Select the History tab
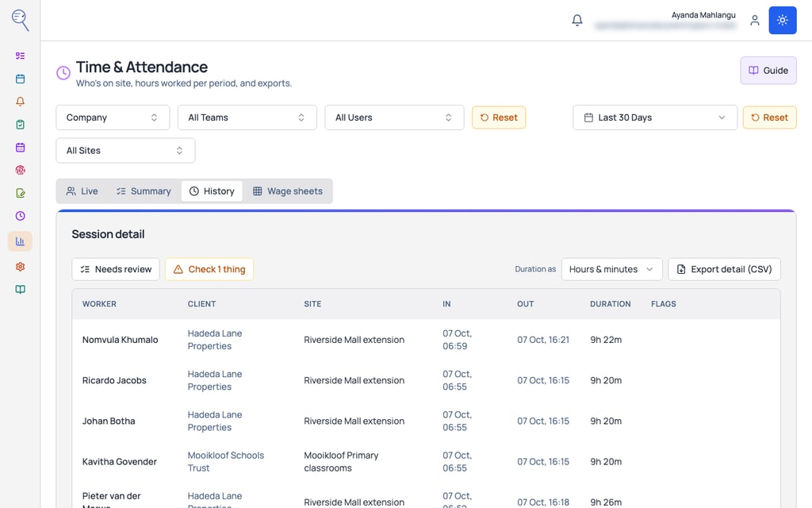The width and height of the screenshot is (812, 508). [212, 191]
